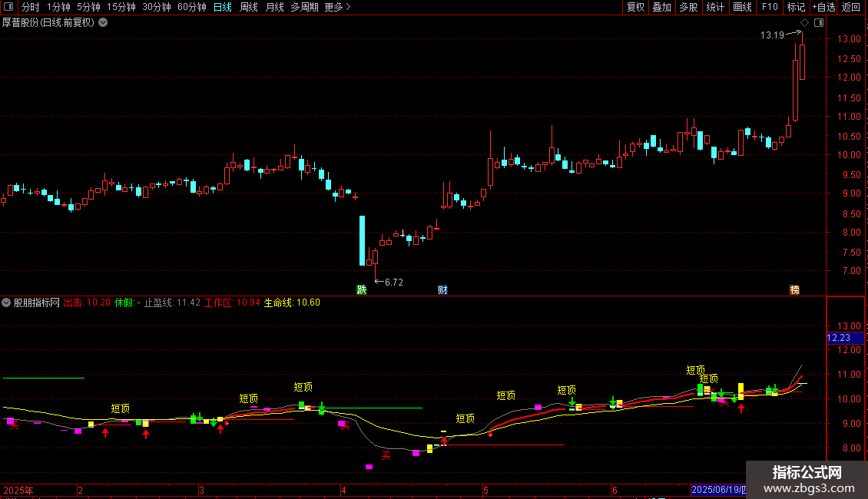Open the 复权 adjustment menu
This screenshot has height=499, width=868.
635,7
